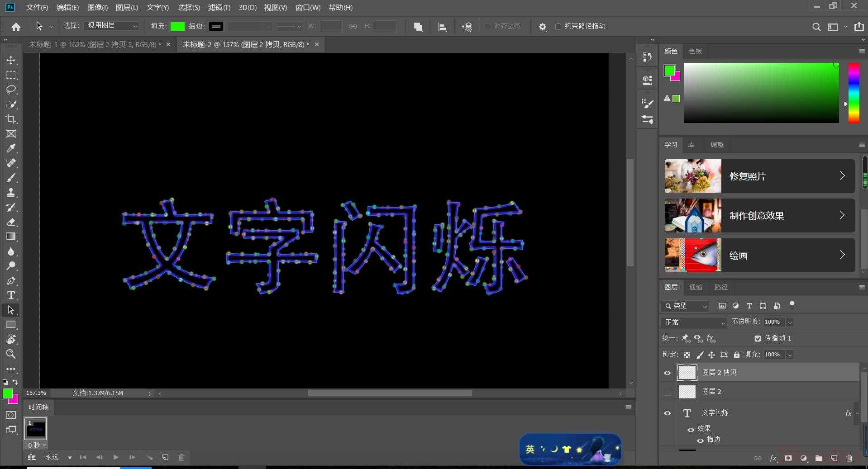Hide the 图层 2 拷贝 layer
Image resolution: width=868 pixels, height=469 pixels.
(x=667, y=373)
